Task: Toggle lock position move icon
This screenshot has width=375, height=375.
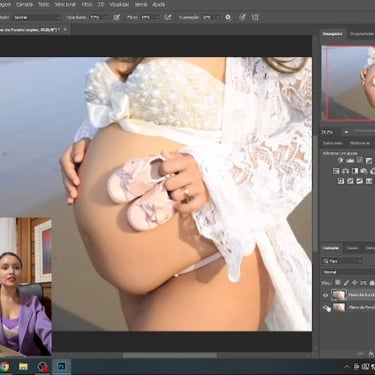Action: tap(355, 283)
